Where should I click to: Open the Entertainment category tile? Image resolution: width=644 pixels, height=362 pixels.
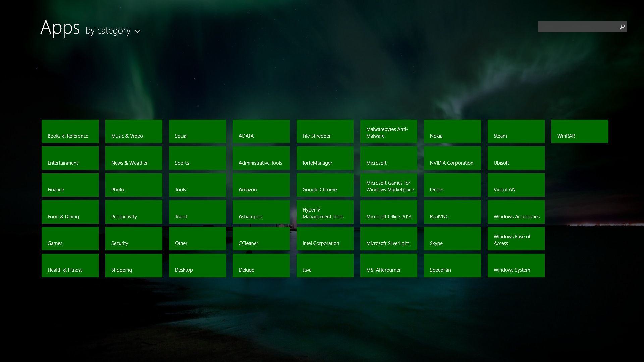click(x=70, y=158)
